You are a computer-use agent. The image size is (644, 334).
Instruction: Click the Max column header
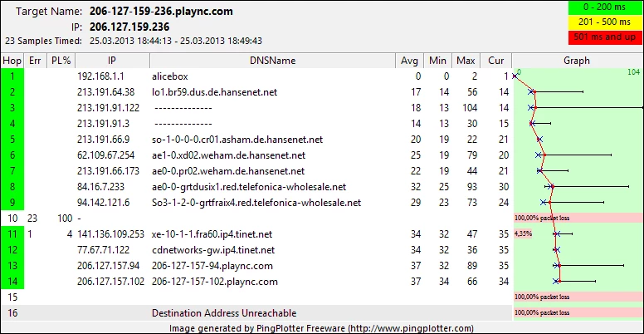pyautogui.click(x=466, y=61)
